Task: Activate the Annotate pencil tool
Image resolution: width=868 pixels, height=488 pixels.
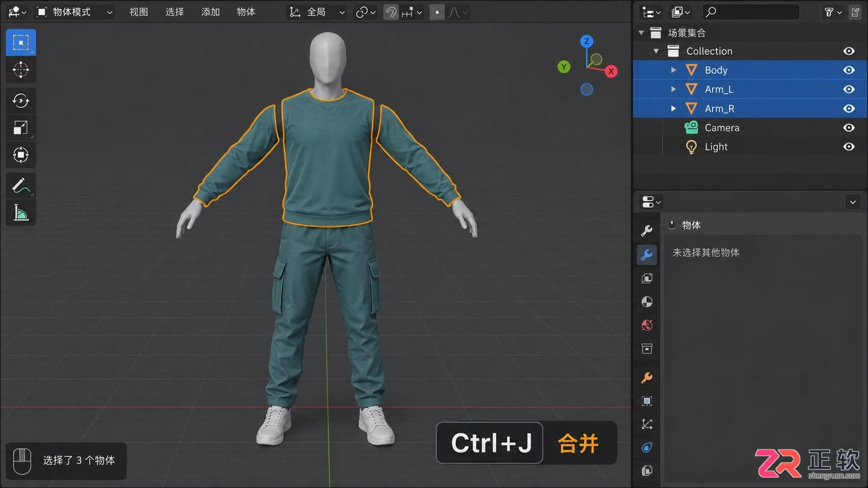Action: (20, 186)
